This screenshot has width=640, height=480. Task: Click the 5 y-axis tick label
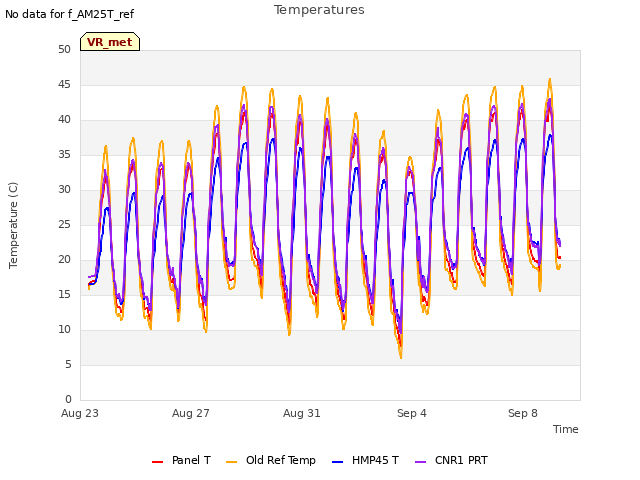pyautogui.click(x=68, y=365)
